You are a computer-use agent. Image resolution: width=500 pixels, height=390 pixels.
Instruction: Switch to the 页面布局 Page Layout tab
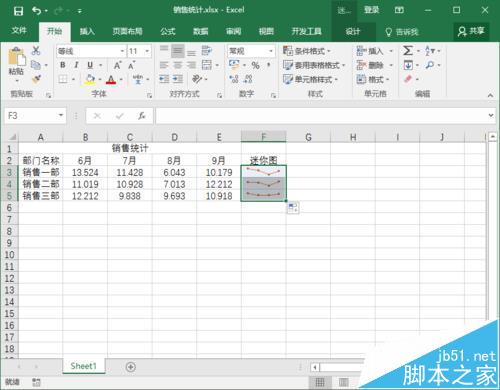click(127, 32)
